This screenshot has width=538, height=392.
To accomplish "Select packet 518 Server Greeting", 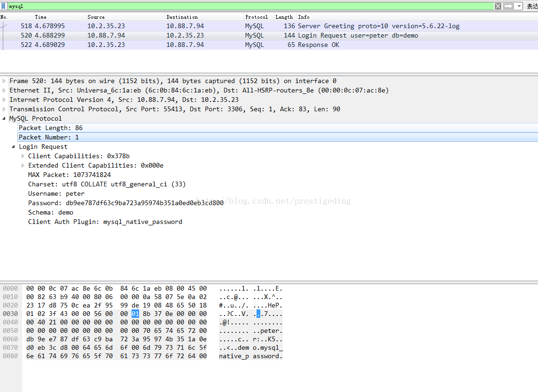I will (x=269, y=26).
